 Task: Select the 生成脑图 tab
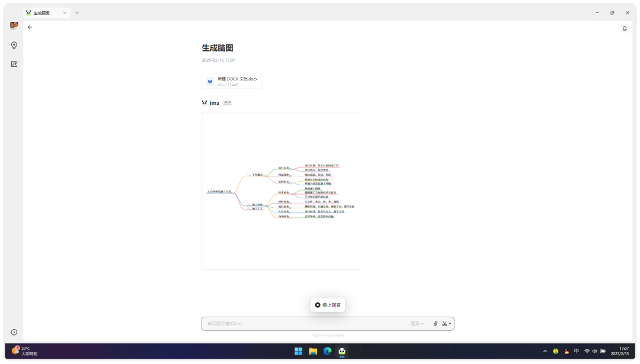[41, 12]
